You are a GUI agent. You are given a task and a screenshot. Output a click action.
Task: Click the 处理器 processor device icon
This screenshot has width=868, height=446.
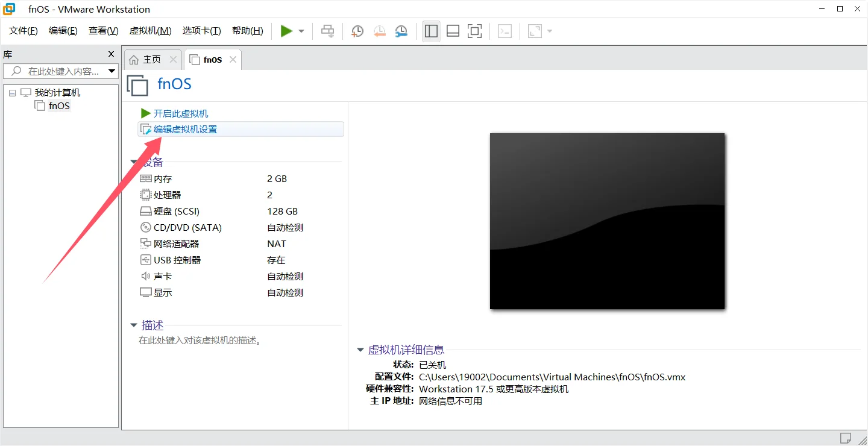click(x=145, y=195)
